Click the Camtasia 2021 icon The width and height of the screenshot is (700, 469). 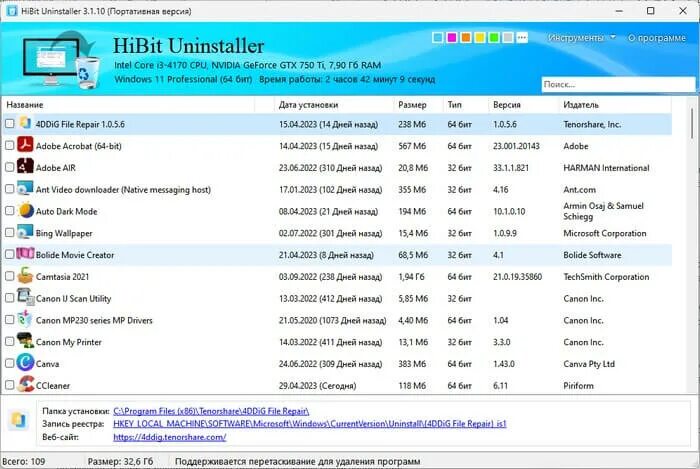[x=25, y=276]
